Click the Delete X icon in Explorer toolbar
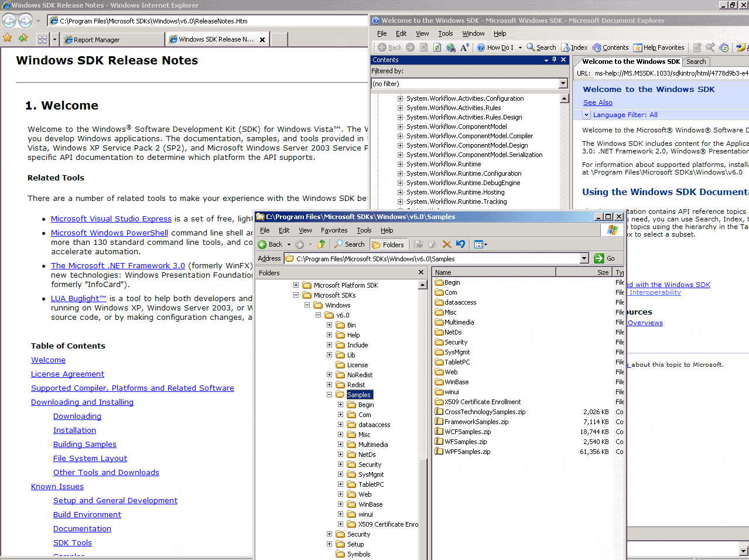 coord(447,244)
